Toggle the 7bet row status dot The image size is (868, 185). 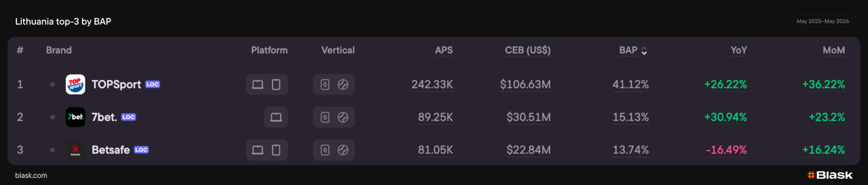tap(53, 117)
